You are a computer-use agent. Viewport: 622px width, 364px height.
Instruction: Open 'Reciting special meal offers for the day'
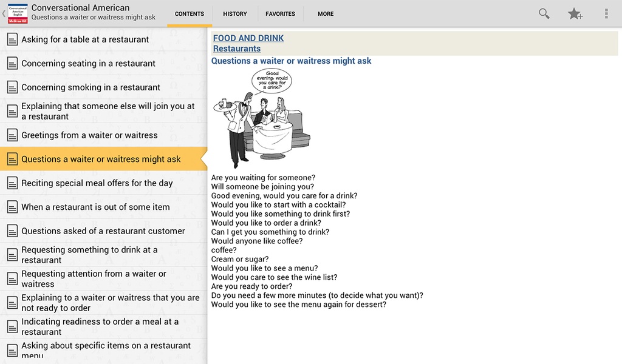(103, 183)
